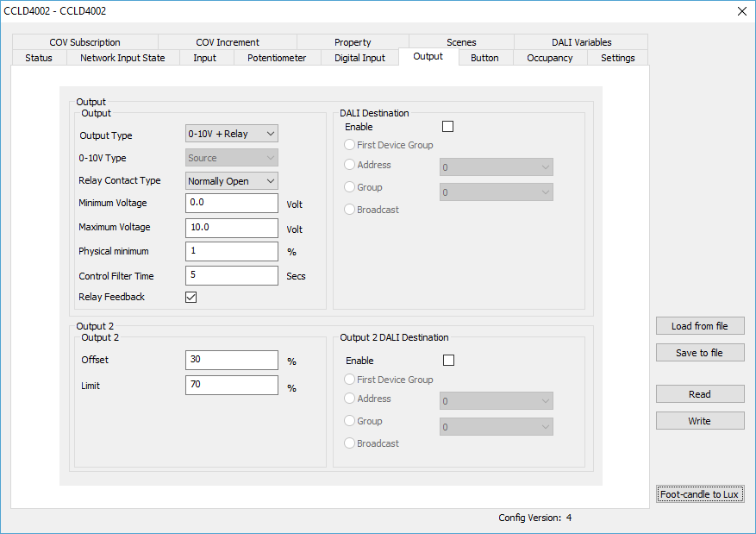Open the Output Type dropdown
The image size is (756, 534).
(x=231, y=134)
